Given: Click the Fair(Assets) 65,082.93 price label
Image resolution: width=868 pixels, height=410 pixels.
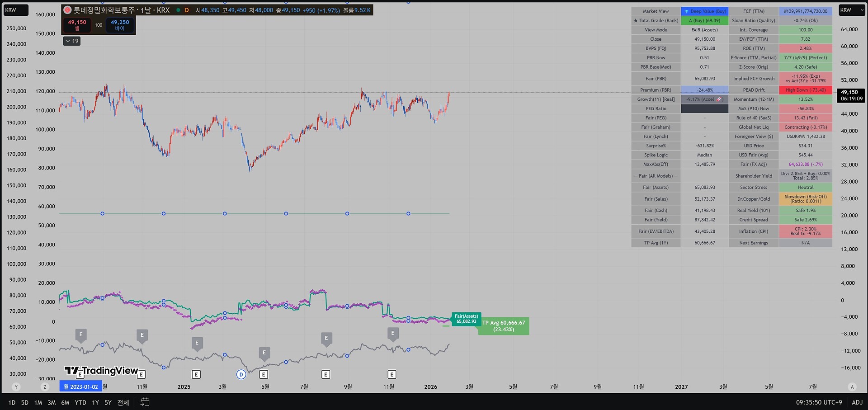Looking at the screenshot, I should [x=466, y=319].
